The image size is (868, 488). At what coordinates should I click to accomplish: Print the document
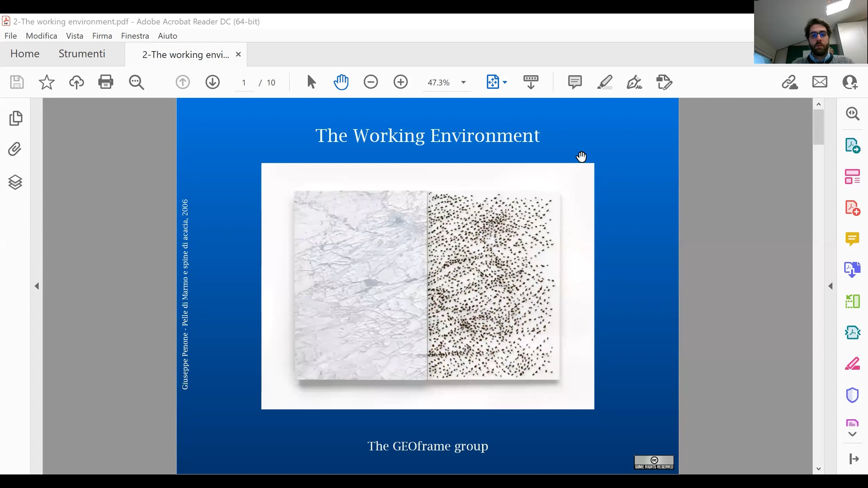point(106,82)
